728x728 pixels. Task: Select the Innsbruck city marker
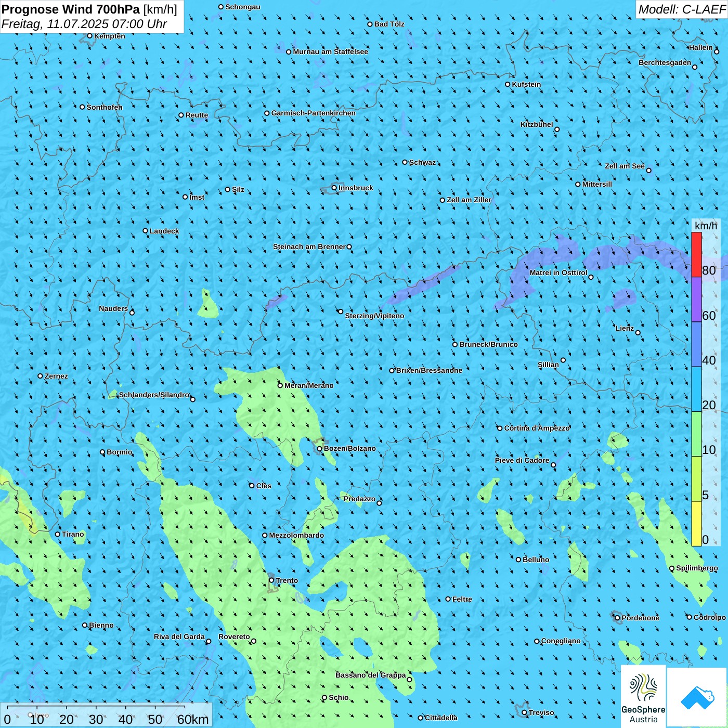pos(334,188)
